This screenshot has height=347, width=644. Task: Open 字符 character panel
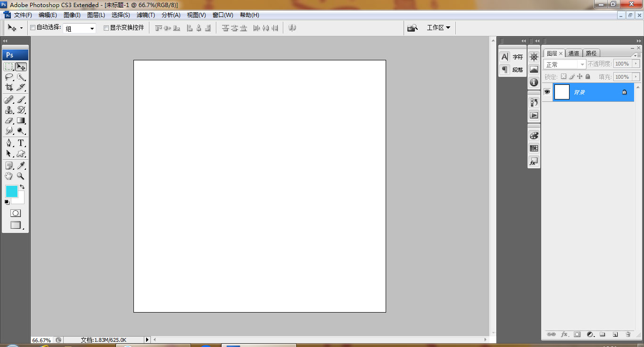point(512,57)
